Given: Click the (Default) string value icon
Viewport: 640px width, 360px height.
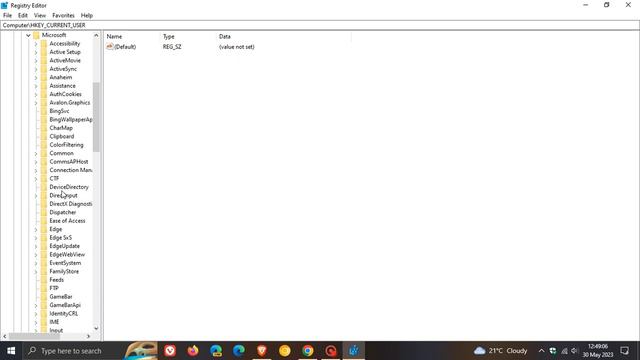Looking at the screenshot, I should pos(109,47).
